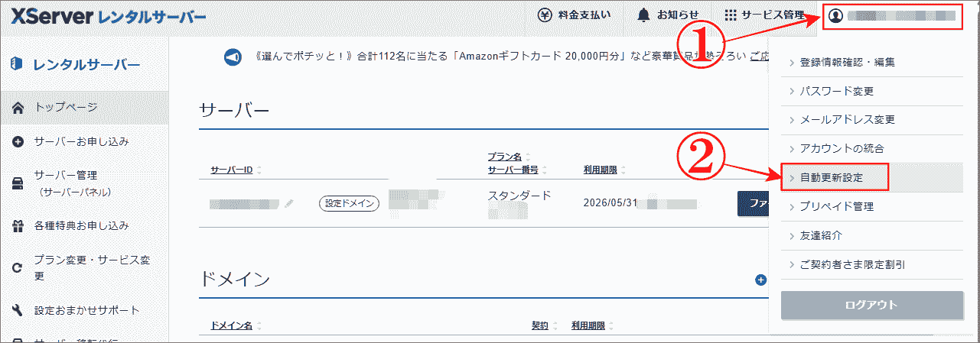The image size is (980, 343).
Task: Click the 設定ドメイン pill button
Action: pyautogui.click(x=349, y=203)
